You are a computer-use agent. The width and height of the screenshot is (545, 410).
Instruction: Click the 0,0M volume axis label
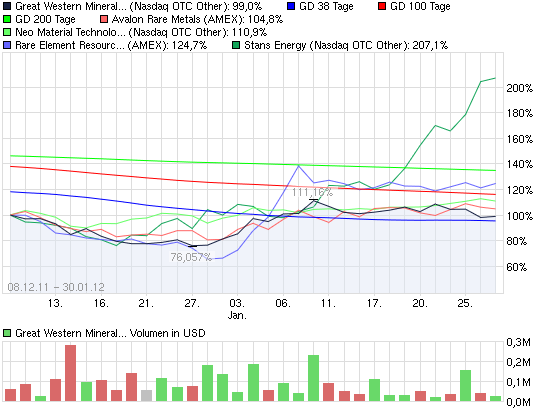pyautogui.click(x=518, y=402)
